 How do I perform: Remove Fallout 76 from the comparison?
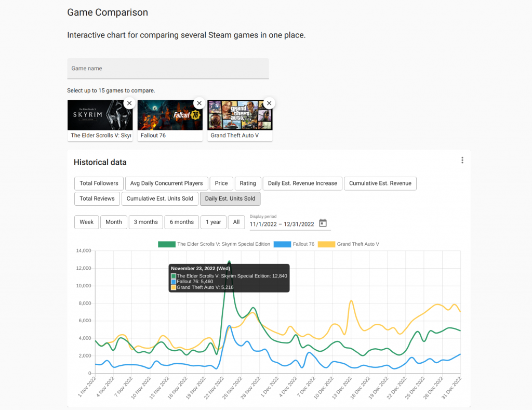[199, 103]
